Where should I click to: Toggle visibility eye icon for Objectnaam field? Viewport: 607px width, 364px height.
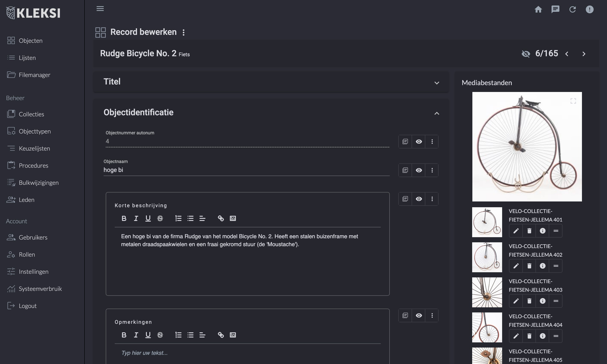coord(418,170)
